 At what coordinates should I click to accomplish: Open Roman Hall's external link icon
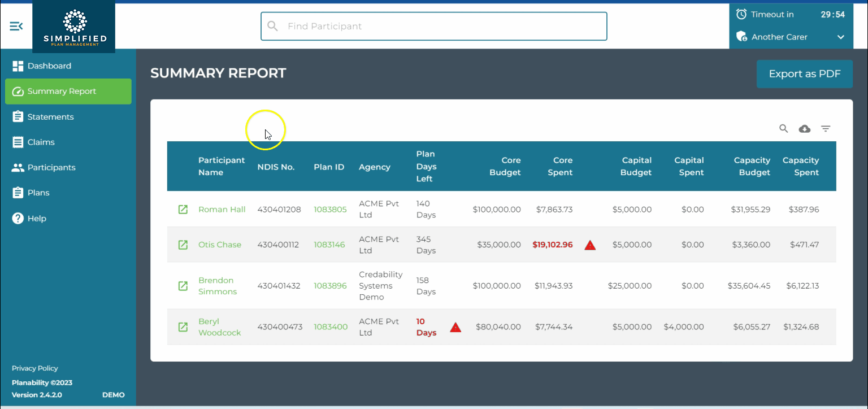pos(183,209)
